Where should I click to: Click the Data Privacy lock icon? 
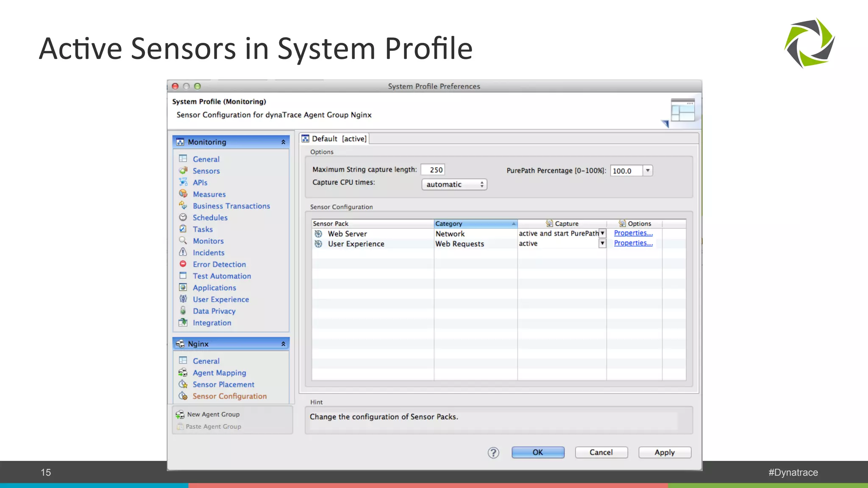click(x=183, y=311)
